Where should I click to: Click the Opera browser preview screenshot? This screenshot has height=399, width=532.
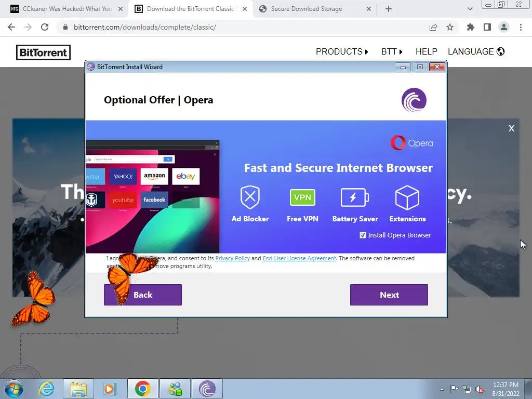point(152,196)
